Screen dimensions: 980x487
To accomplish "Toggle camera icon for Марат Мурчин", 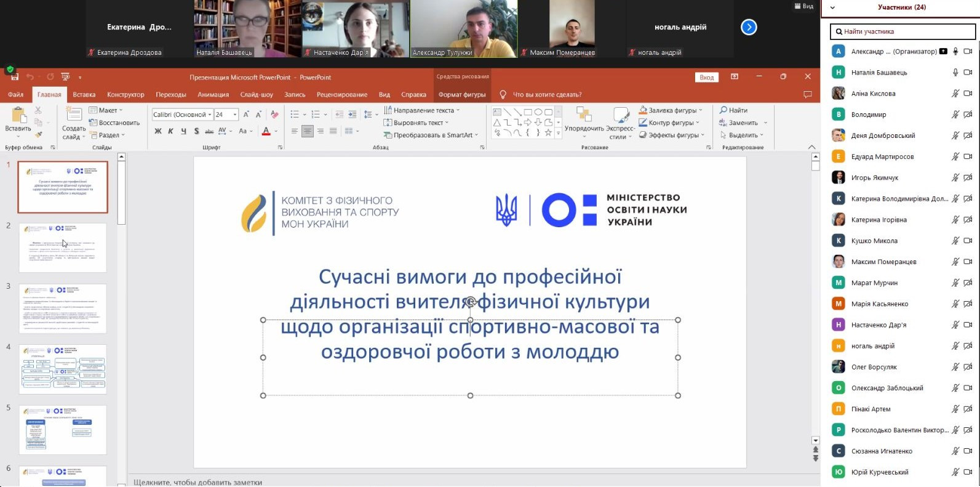I will pos(968,283).
